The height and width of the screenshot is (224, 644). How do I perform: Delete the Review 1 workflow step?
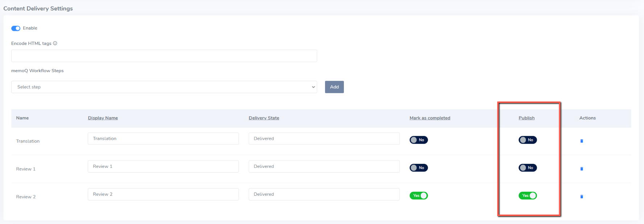click(582, 169)
